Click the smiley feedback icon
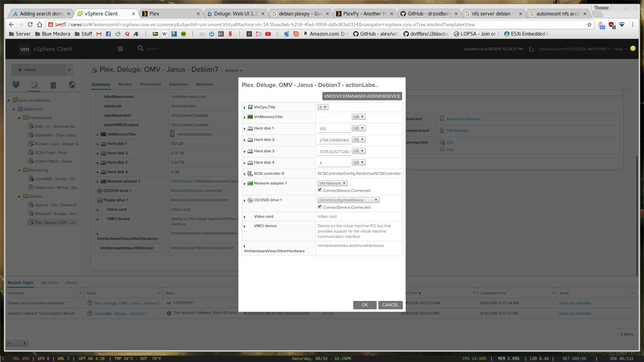 click(x=633, y=49)
